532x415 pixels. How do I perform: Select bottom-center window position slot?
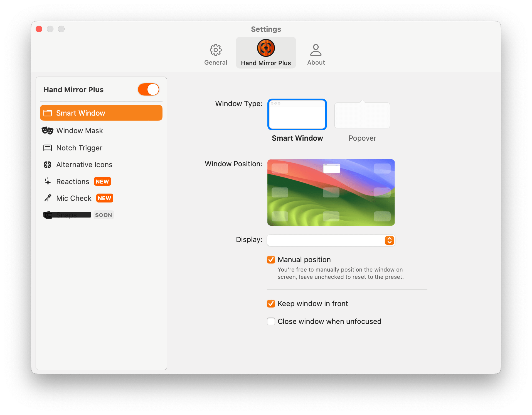pos(331,216)
